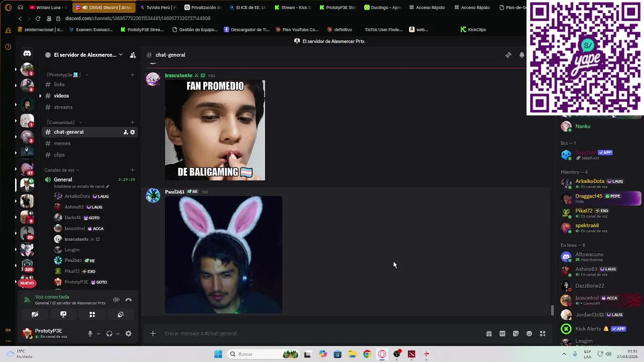644x362 pixels.
Task: Open the soundboard in voice panel
Action: tap(121, 314)
